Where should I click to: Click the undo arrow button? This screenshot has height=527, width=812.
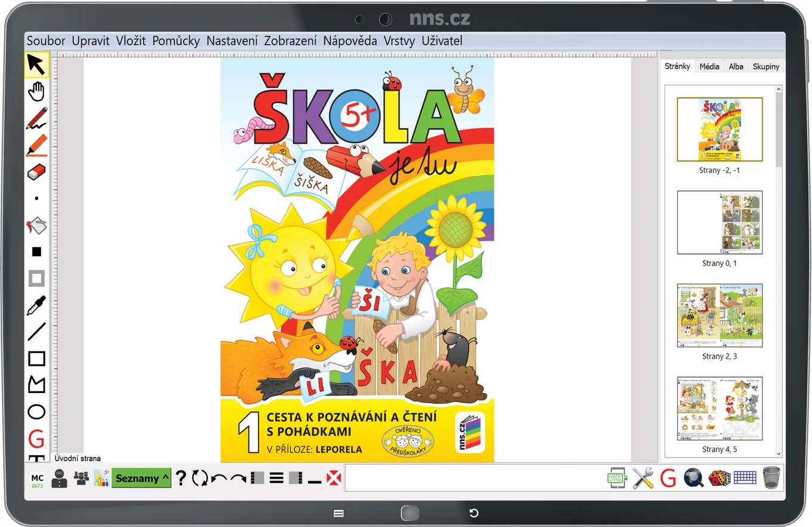pos(219,478)
